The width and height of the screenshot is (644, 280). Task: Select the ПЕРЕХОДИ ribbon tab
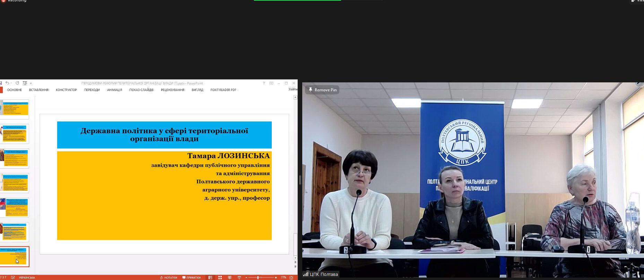[x=92, y=90]
